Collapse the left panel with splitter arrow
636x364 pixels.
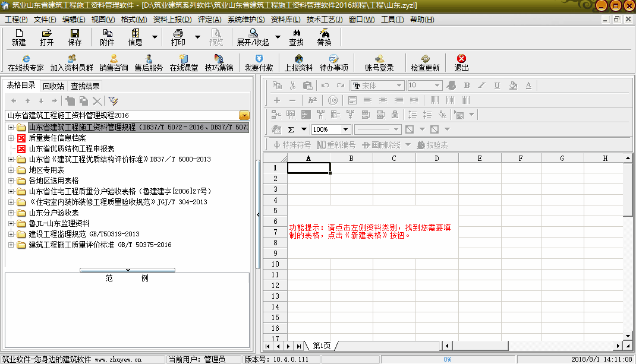(259, 214)
